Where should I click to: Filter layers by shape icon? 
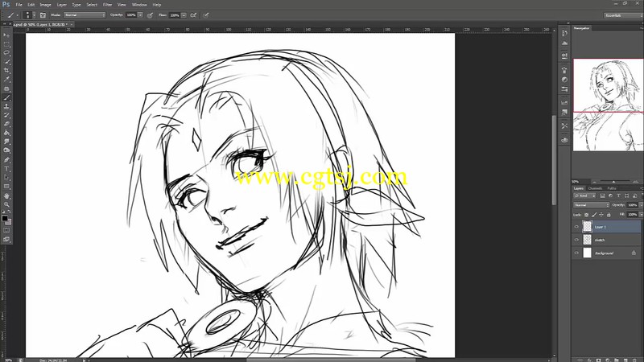627,195
